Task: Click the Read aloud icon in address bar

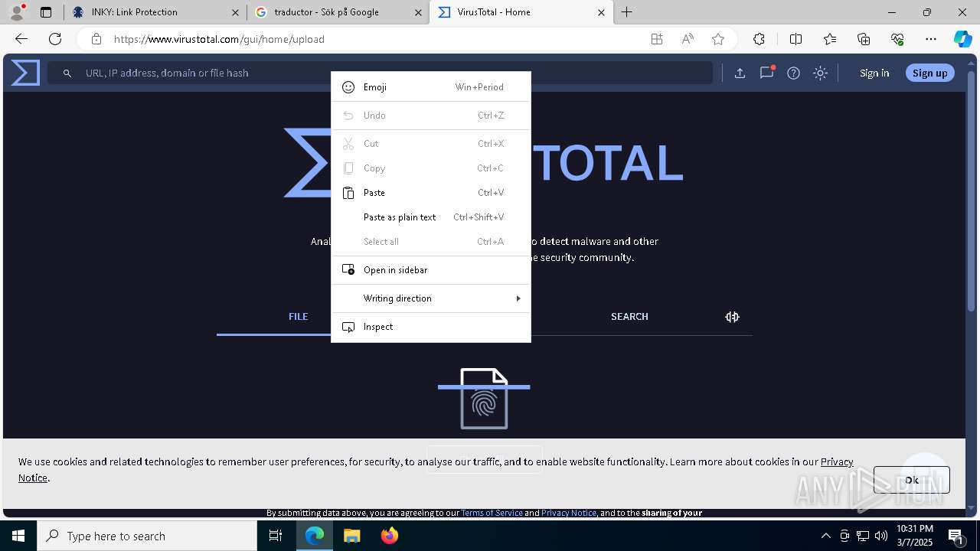Action: pyautogui.click(x=688, y=39)
